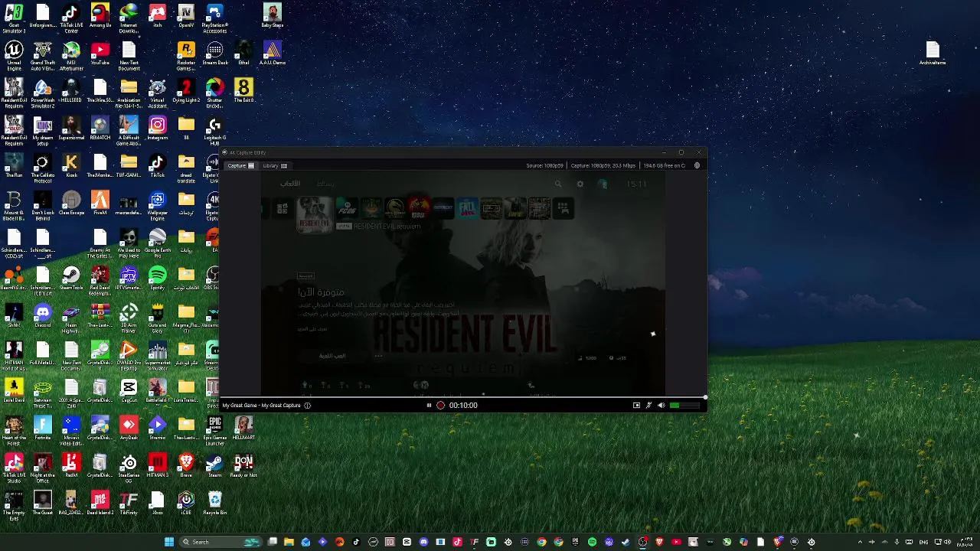Open the YouTube desktop shortcut
The height and width of the screenshot is (551, 980).
[x=100, y=54]
